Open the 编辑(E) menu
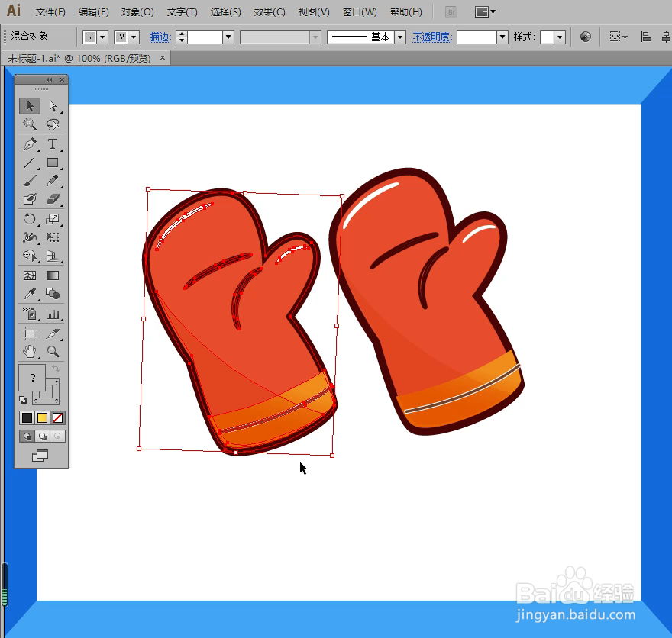 coord(93,12)
